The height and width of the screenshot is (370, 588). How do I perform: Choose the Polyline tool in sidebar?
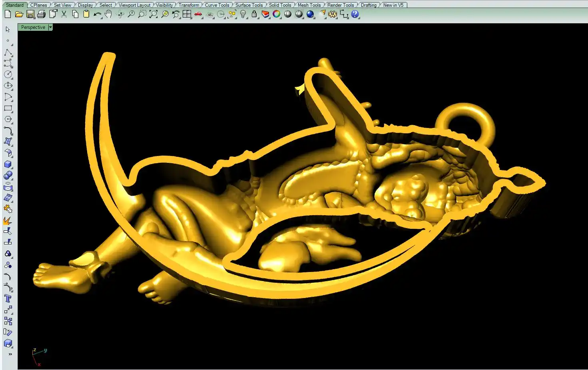click(x=8, y=53)
